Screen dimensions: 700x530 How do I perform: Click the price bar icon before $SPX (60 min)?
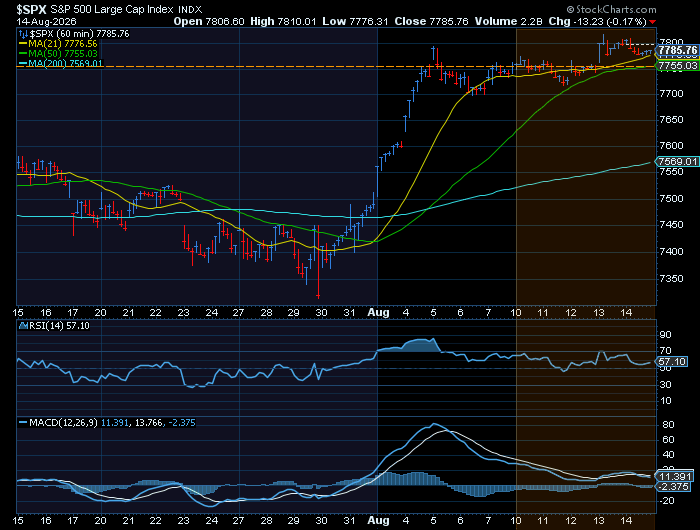[23, 34]
